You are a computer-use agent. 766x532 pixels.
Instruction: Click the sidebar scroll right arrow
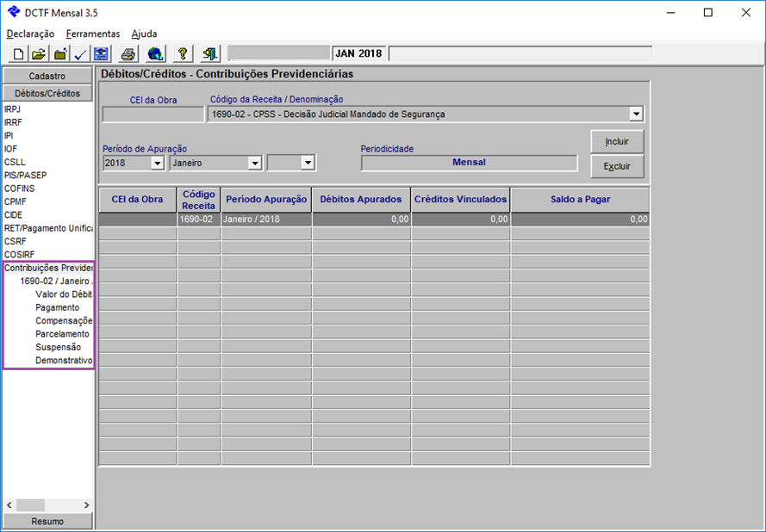click(x=86, y=504)
